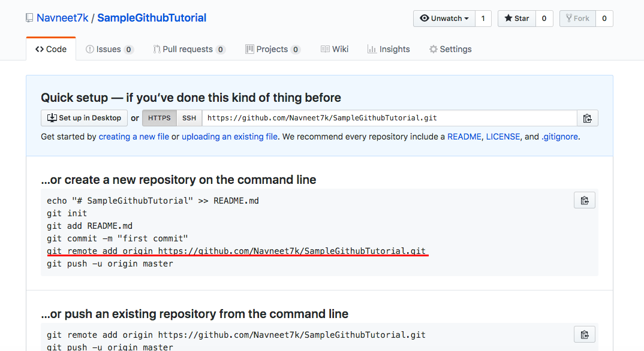Image resolution: width=644 pixels, height=351 pixels.
Task: Switch clone URL to SSH
Action: tap(189, 118)
